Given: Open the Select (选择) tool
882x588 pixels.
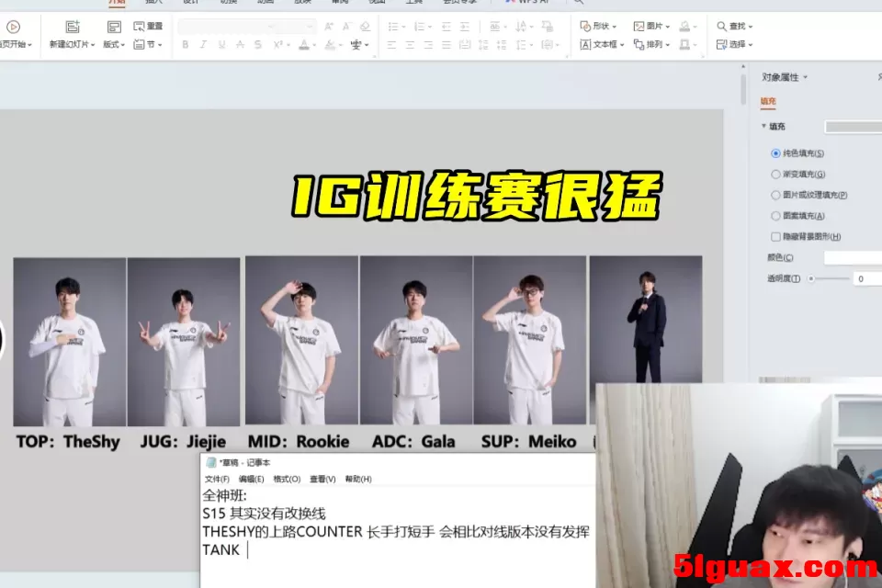Looking at the screenshot, I should [734, 44].
